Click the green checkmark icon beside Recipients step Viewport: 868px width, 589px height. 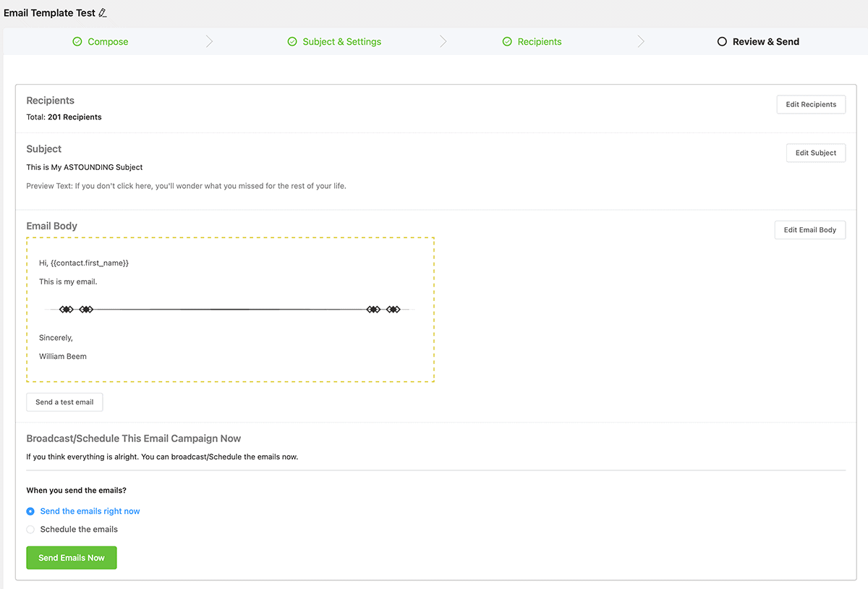click(507, 42)
